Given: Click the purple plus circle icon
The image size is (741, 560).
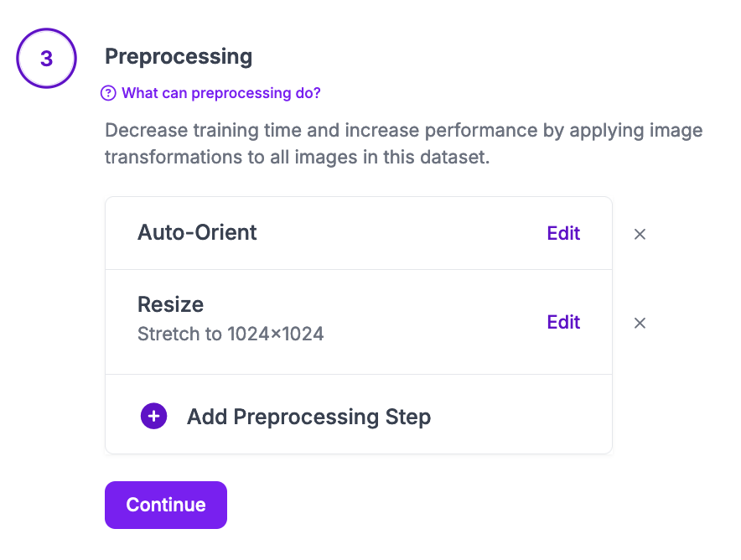Looking at the screenshot, I should (x=153, y=417).
